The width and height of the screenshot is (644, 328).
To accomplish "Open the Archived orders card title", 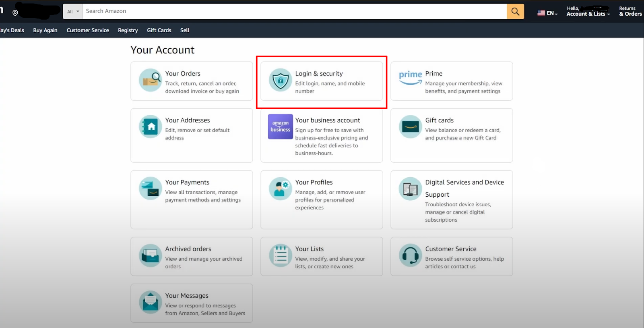I will 188,249.
